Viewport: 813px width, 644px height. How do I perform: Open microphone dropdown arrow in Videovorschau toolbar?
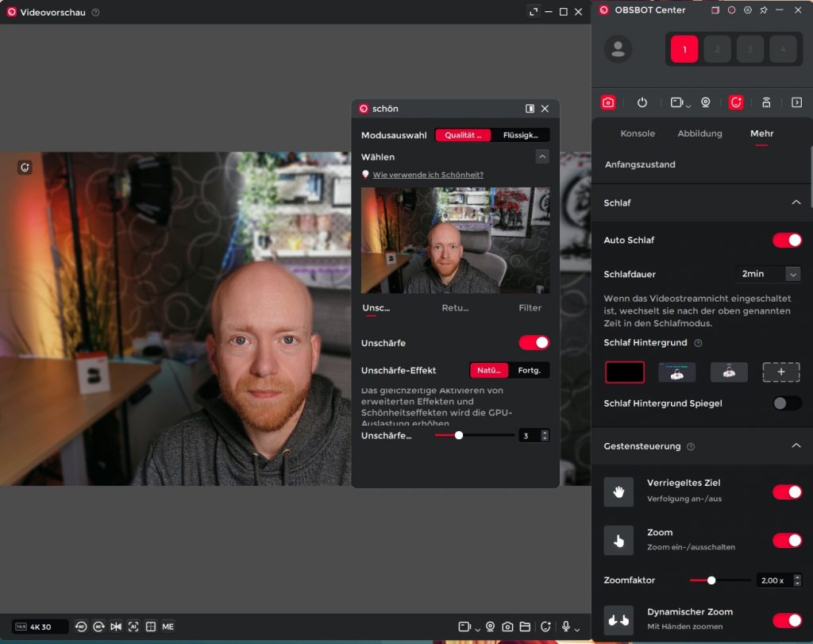[x=576, y=630]
